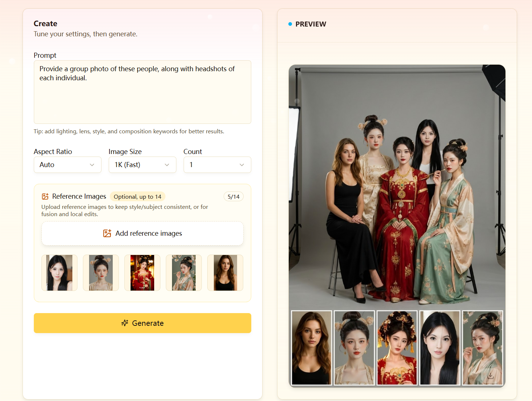Expand the Count dropdown
Screen dimensions: 532x401
tap(217, 165)
